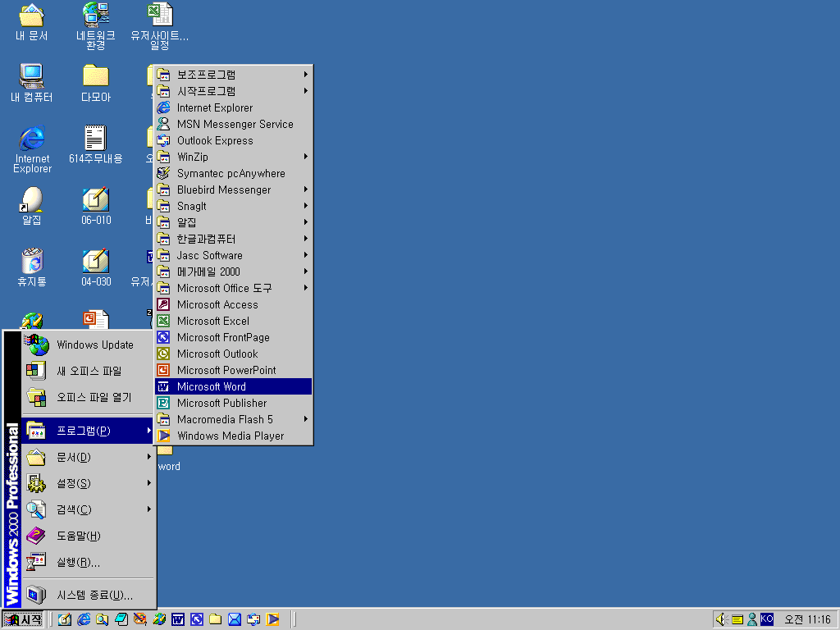
Task: Choose Windows Media Player in the programs menu
Action: 233,436
